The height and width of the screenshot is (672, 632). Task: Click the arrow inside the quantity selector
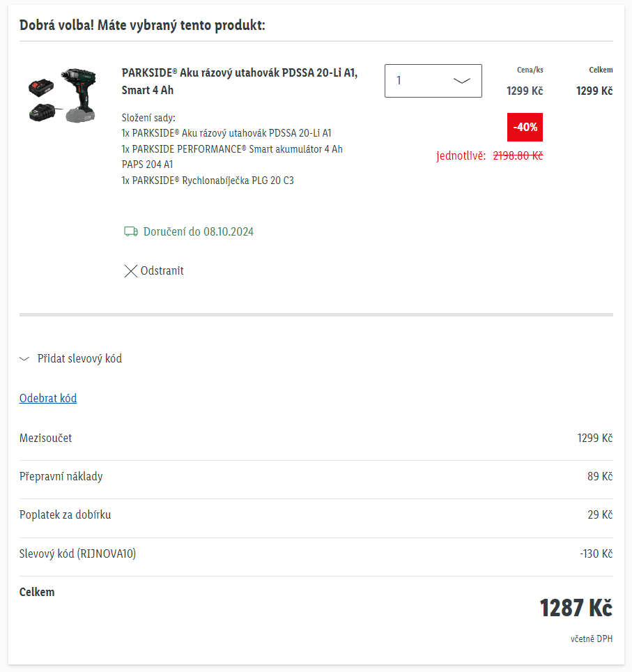(462, 81)
